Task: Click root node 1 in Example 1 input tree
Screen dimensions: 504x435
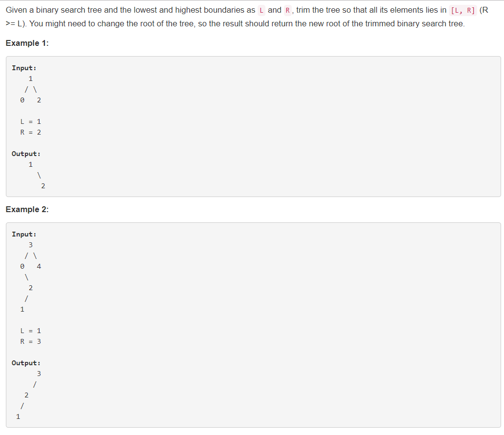Action: (x=31, y=79)
